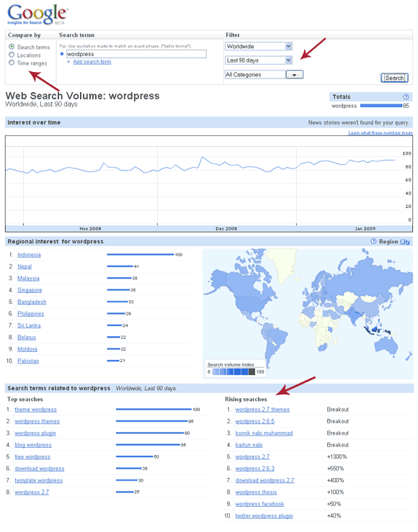This screenshot has width=418, height=532.
Task: Open the download wordpress top search
Action: 40,469
